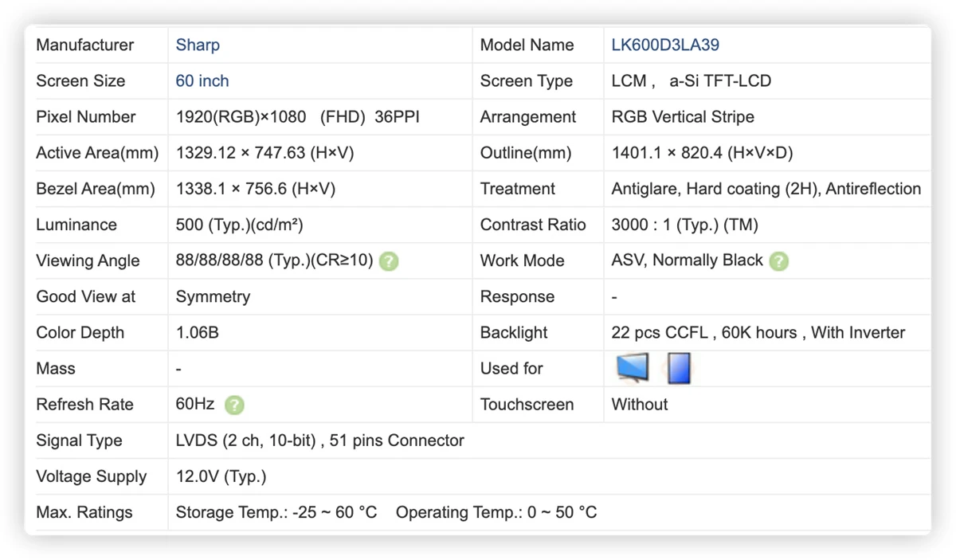Select the Response label
Image resolution: width=956 pixels, height=560 pixels.
tap(518, 296)
